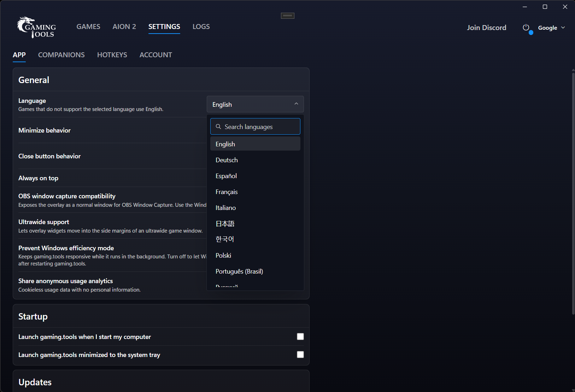
Task: Click the Ultrawide support label
Action: tap(44, 222)
